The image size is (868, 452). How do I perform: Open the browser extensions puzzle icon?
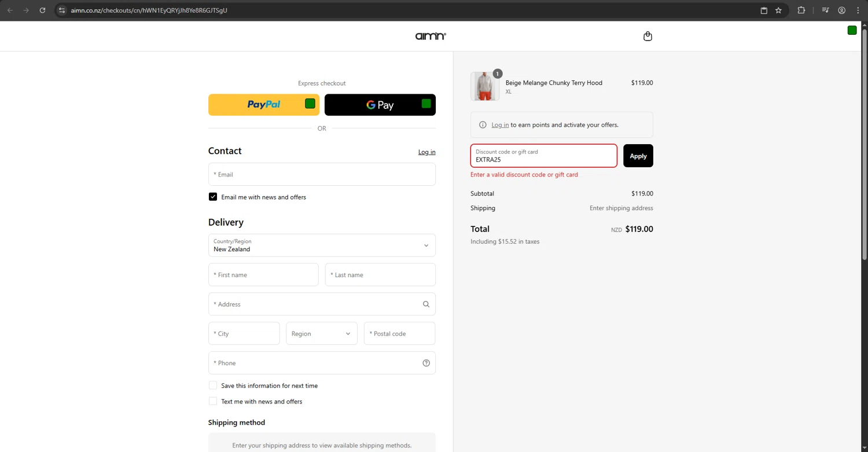801,10
